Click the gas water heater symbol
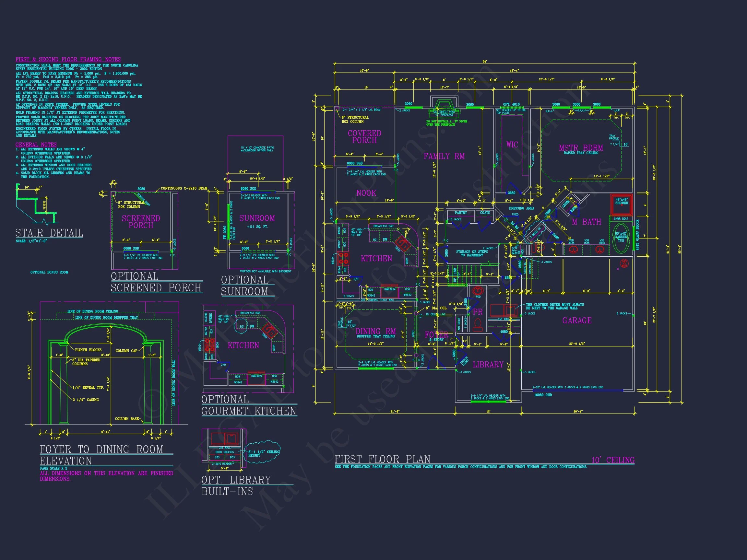 click(x=624, y=263)
